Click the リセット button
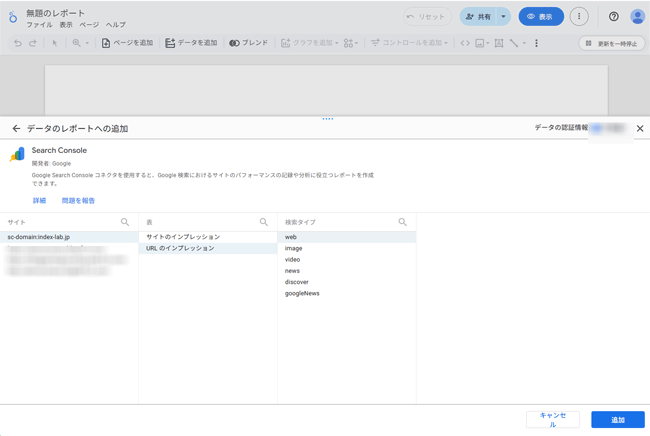The height and width of the screenshot is (436, 650). [427, 17]
